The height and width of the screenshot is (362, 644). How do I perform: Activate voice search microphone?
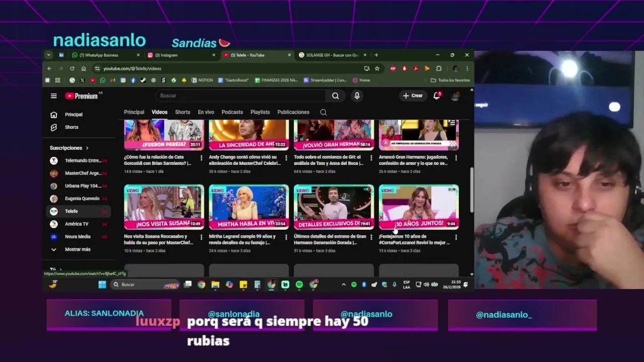pyautogui.click(x=357, y=96)
